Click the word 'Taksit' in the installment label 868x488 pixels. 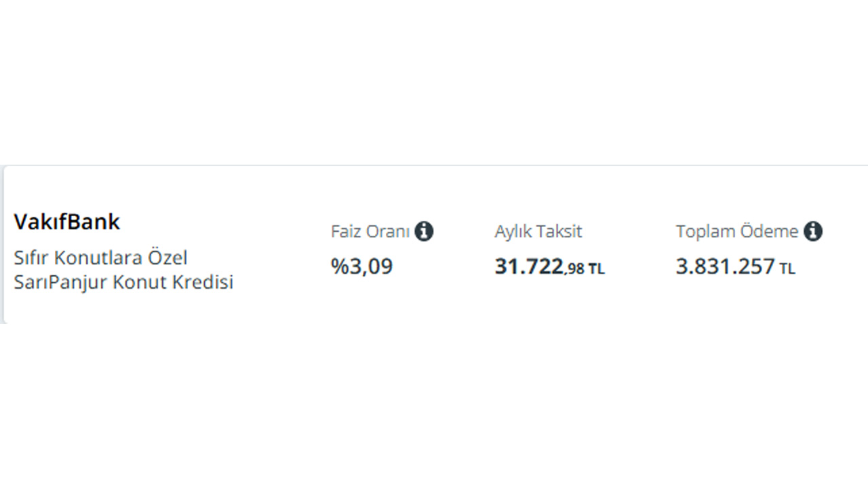pos(559,231)
